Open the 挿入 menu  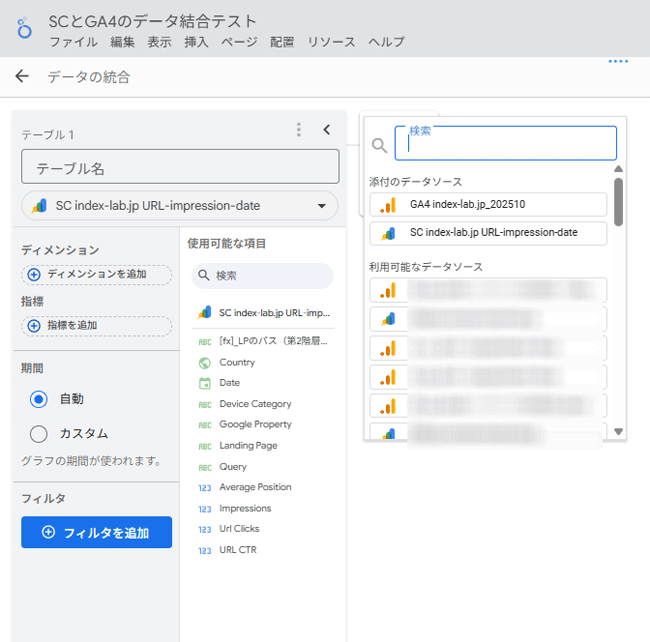[196, 42]
